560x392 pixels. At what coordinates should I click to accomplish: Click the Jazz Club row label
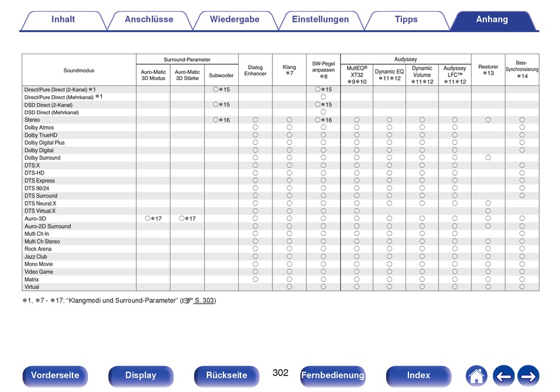tap(36, 256)
